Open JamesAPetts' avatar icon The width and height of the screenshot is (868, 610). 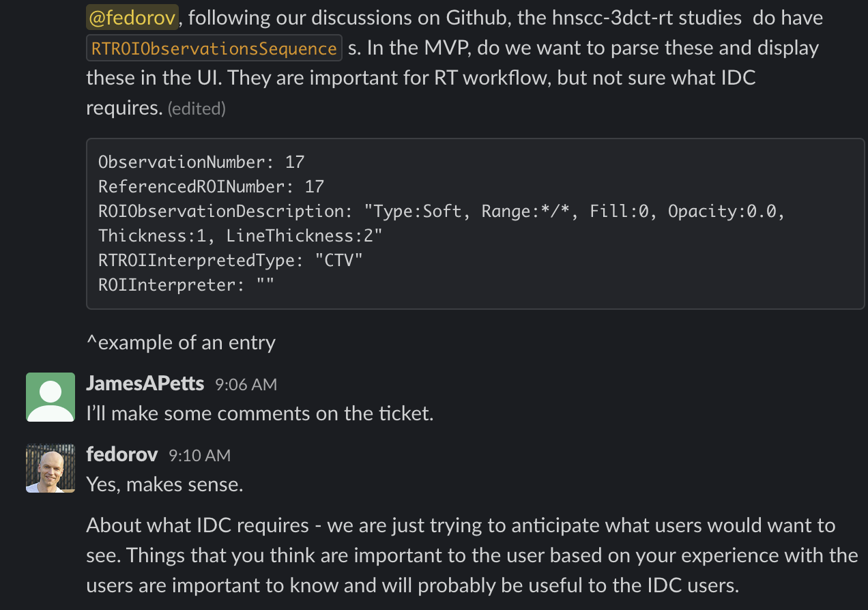pyautogui.click(x=50, y=396)
